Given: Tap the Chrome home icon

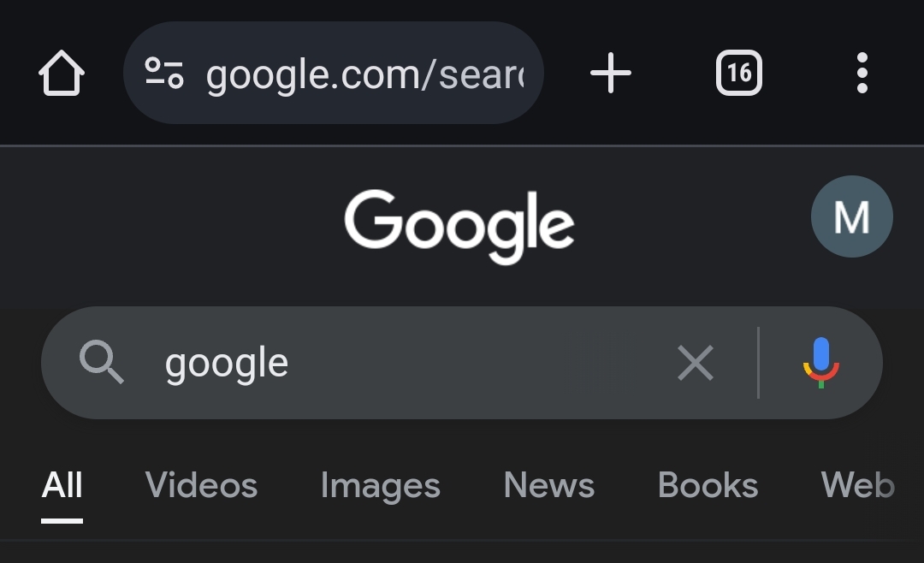Looking at the screenshot, I should (x=62, y=74).
